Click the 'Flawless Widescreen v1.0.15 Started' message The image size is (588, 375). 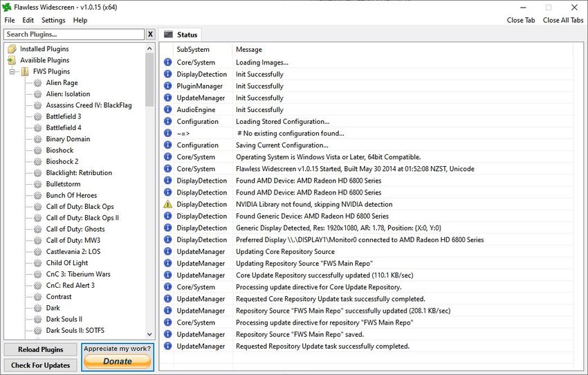pyautogui.click(x=355, y=169)
